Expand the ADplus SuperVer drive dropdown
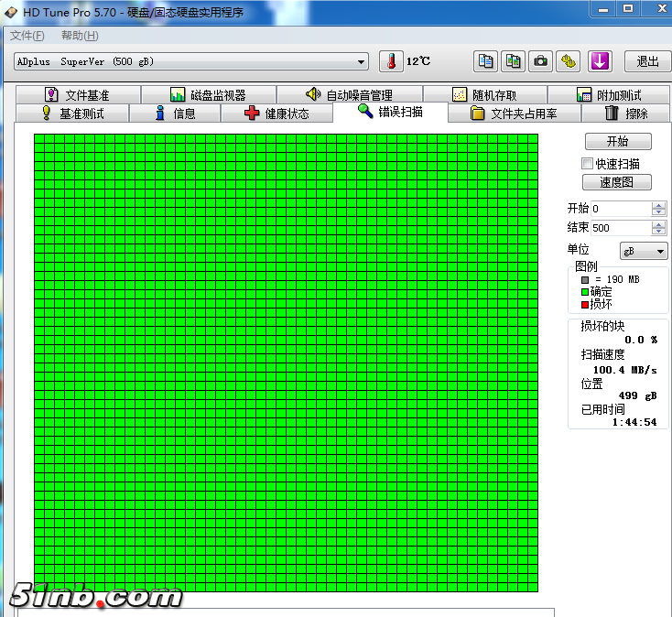This screenshot has height=617, width=672. click(x=362, y=62)
